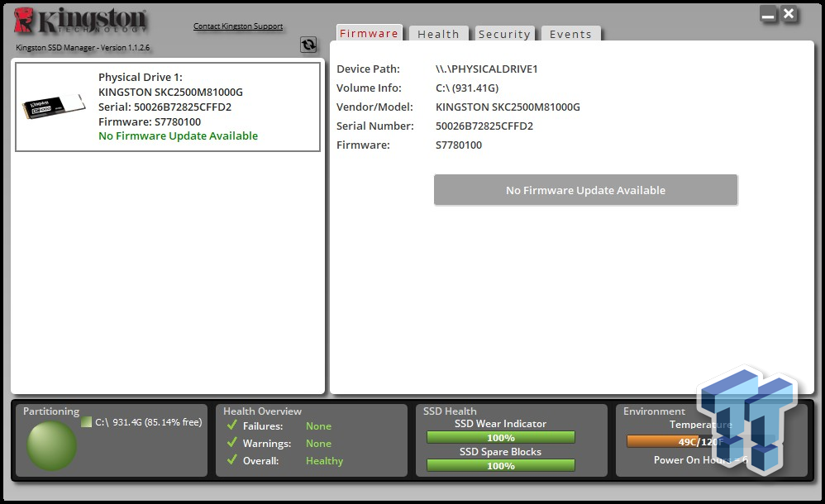Click Firmware: S7780100 in drive card
The width and height of the screenshot is (825, 504).
(150, 121)
